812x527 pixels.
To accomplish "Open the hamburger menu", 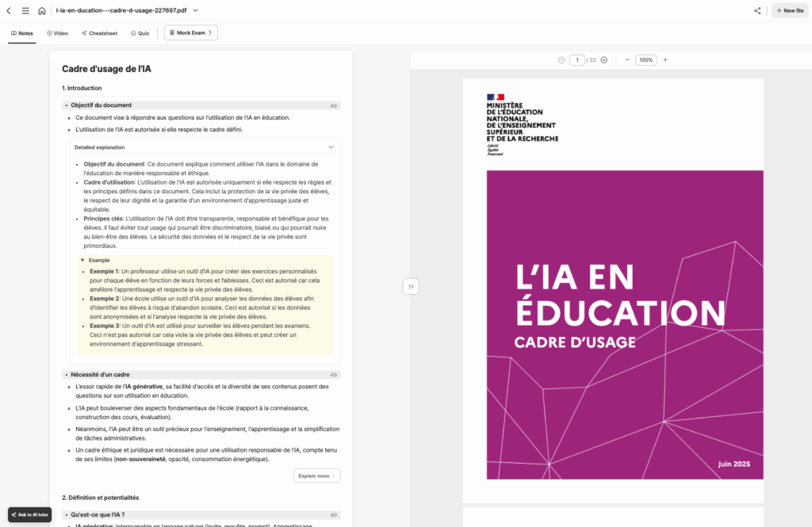I will pos(25,10).
